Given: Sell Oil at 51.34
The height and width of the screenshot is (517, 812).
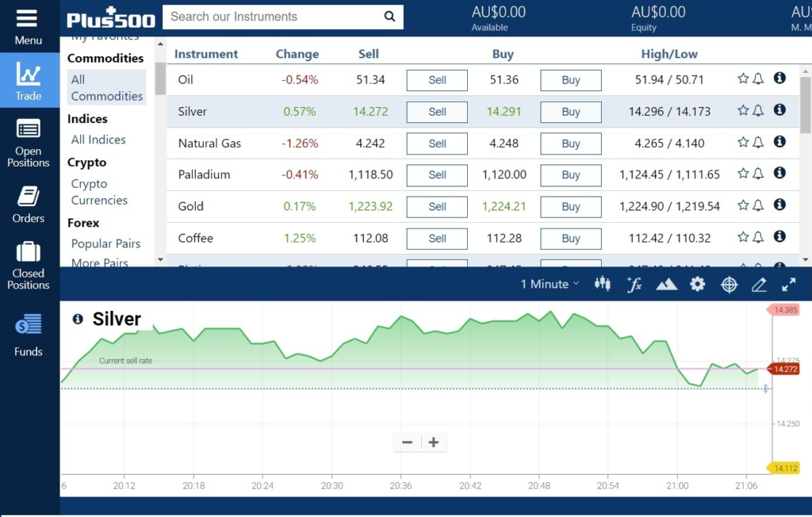Looking at the screenshot, I should (x=437, y=80).
